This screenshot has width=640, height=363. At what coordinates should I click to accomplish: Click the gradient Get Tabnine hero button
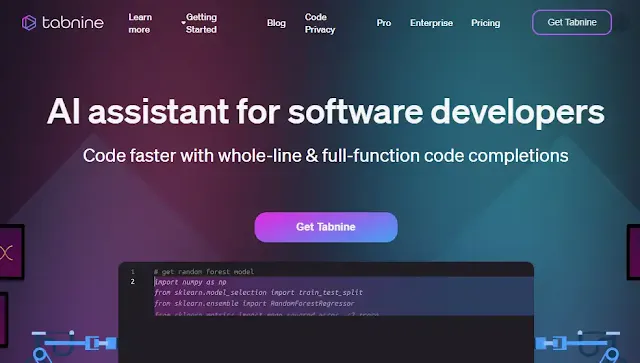click(x=326, y=227)
